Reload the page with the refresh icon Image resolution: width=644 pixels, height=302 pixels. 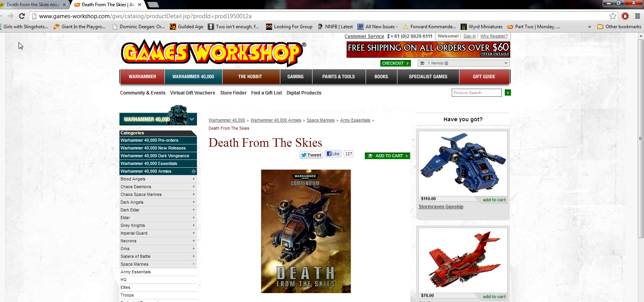tap(22, 16)
